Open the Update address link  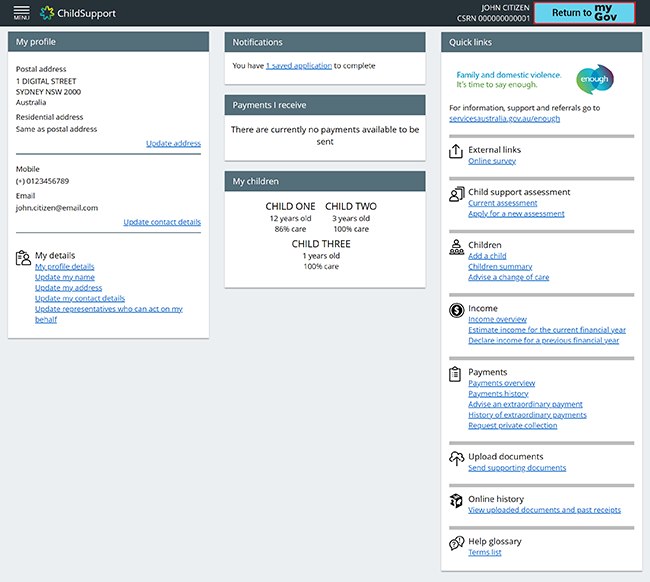pyautogui.click(x=173, y=144)
